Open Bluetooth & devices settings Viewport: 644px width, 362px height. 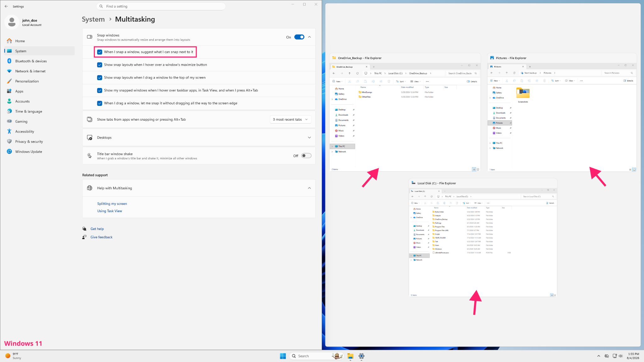tap(40, 61)
